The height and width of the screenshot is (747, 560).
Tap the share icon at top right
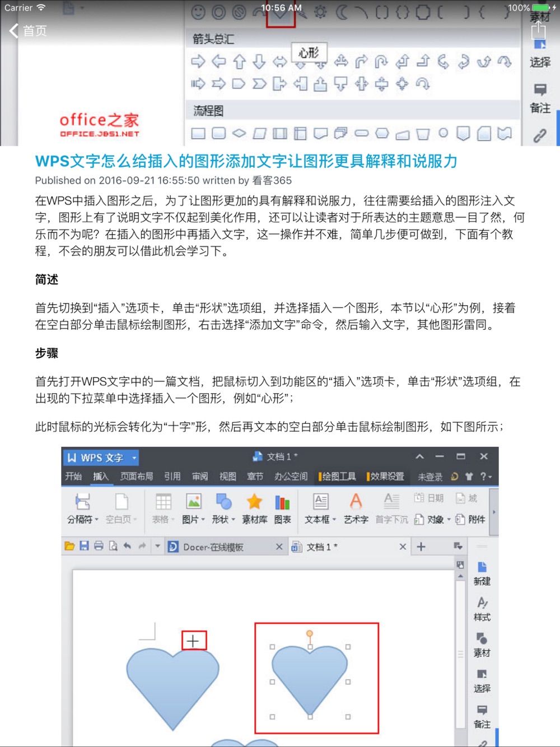(538, 31)
